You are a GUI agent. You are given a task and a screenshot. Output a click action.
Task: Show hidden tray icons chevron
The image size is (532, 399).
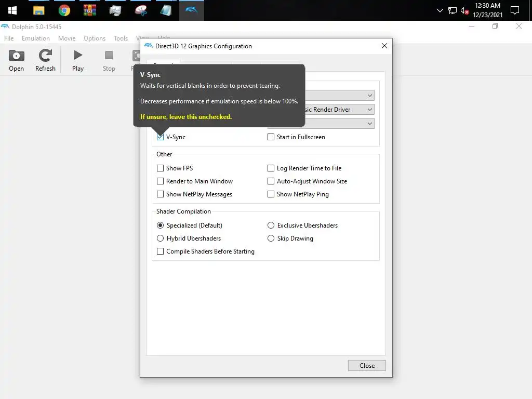coord(440,10)
